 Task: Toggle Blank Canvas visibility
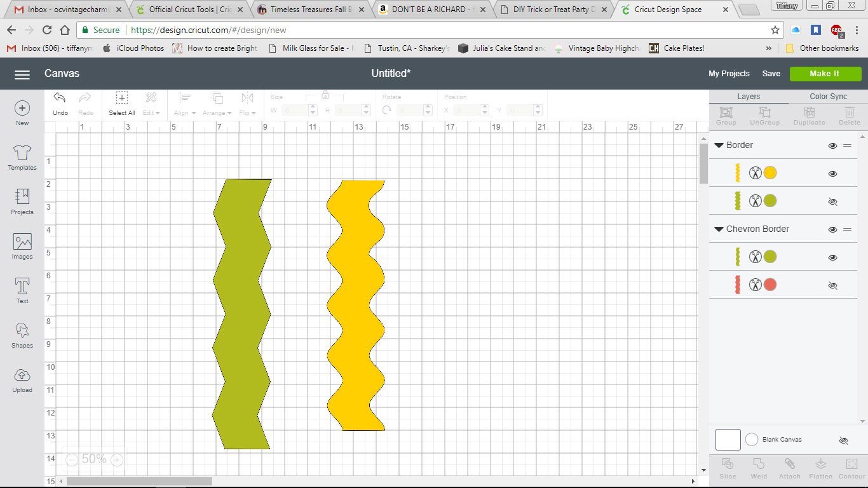click(x=843, y=440)
